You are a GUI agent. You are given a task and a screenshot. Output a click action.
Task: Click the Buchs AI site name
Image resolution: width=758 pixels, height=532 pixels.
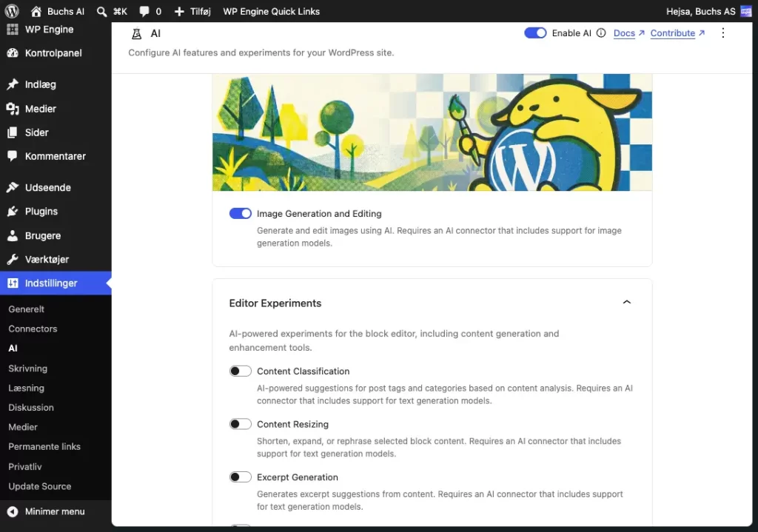(x=66, y=12)
